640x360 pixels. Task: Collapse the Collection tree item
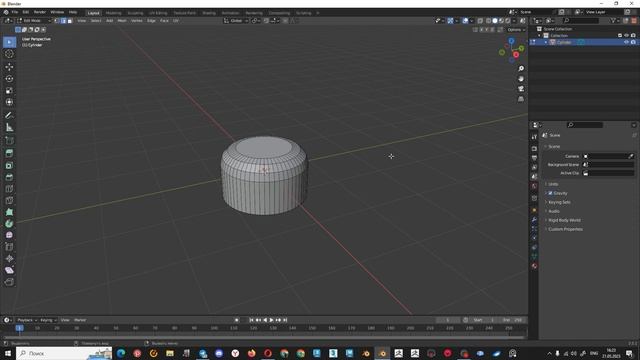[539, 36]
